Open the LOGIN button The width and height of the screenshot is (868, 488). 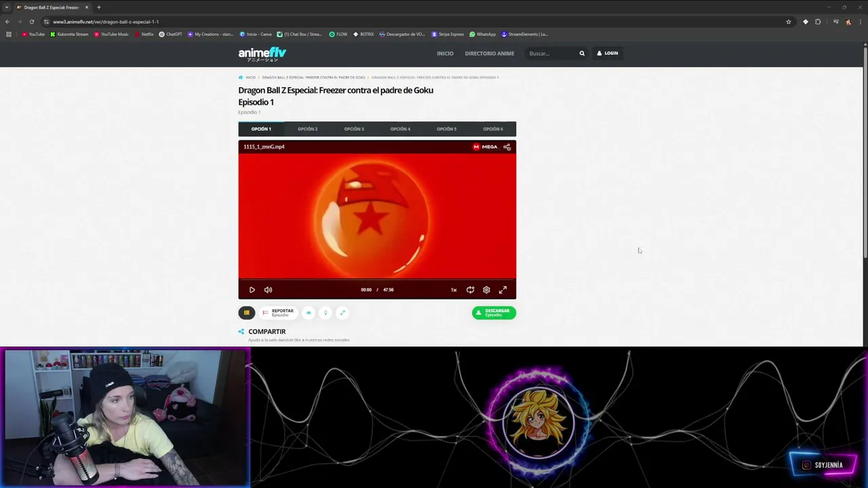click(607, 53)
